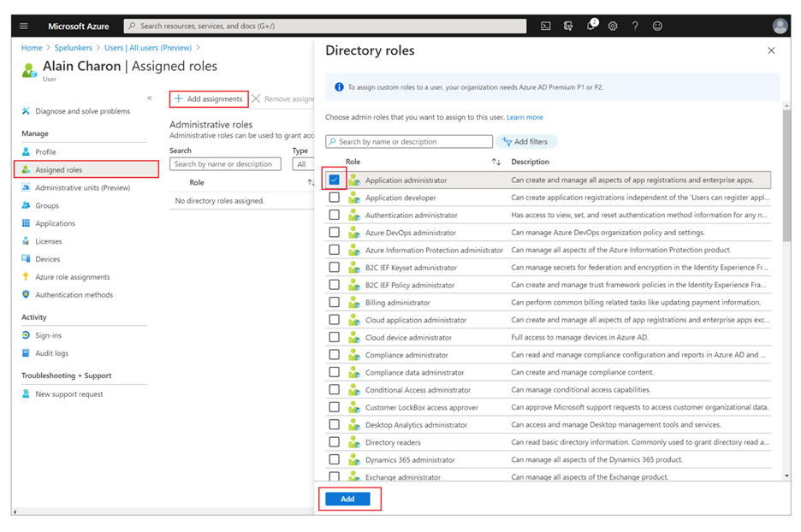Click the Authentication methods shield icon
The height and width of the screenshot is (532, 801).
point(26,294)
